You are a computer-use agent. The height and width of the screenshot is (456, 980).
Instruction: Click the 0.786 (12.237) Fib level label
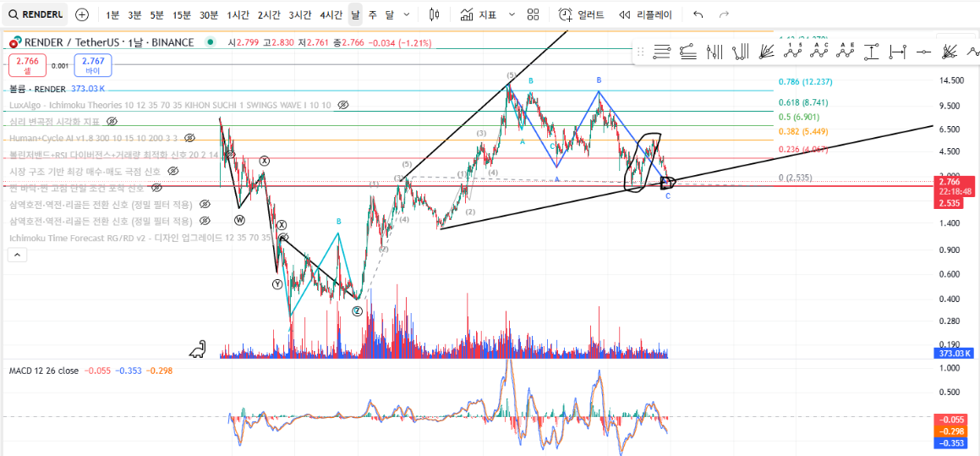[x=806, y=82]
